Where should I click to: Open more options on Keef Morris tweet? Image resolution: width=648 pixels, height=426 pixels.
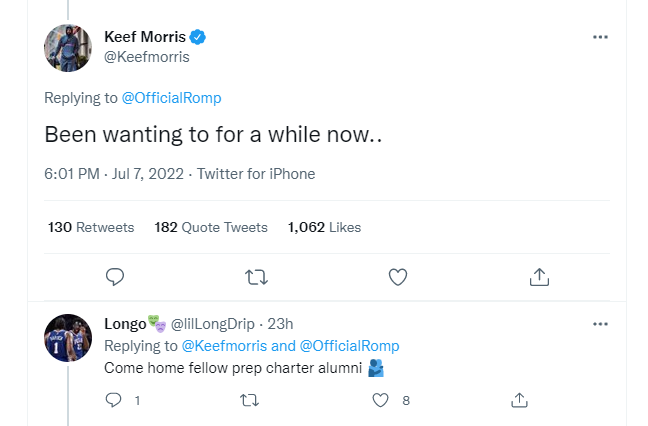pyautogui.click(x=600, y=37)
